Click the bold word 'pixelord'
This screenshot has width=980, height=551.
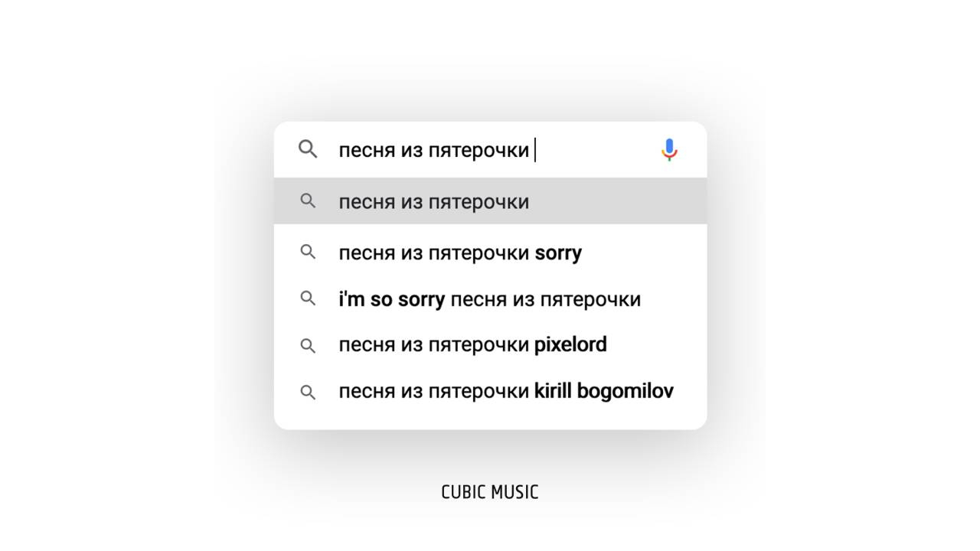pos(570,345)
